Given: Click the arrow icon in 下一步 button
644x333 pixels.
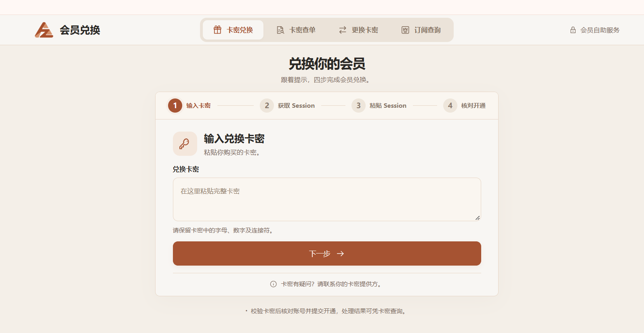Looking at the screenshot, I should point(341,253).
